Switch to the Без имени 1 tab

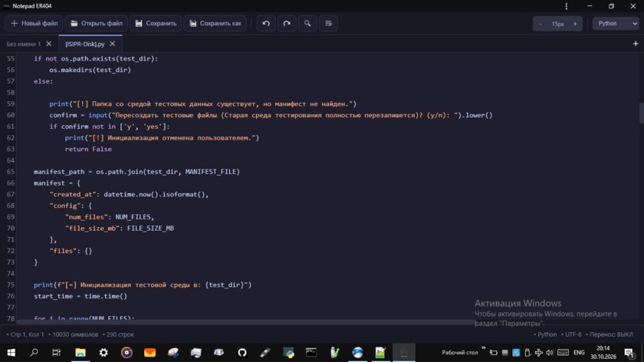pyautogui.click(x=24, y=44)
